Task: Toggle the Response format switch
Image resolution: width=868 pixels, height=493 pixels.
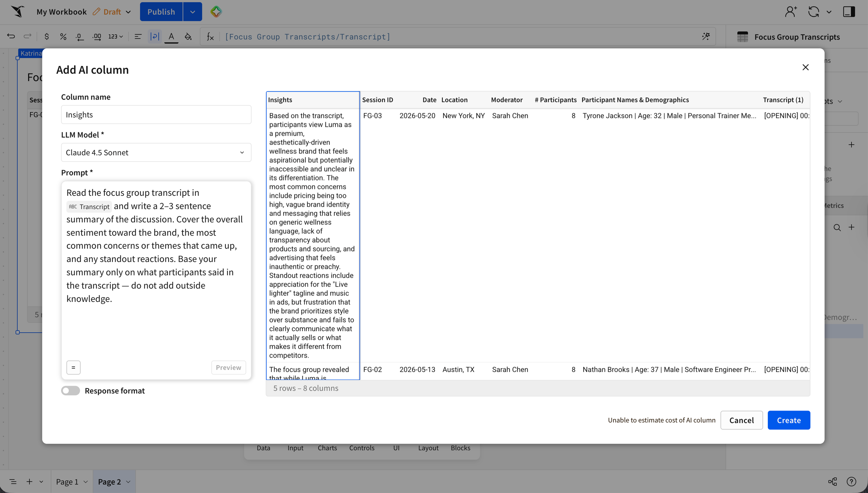Action: tap(71, 390)
